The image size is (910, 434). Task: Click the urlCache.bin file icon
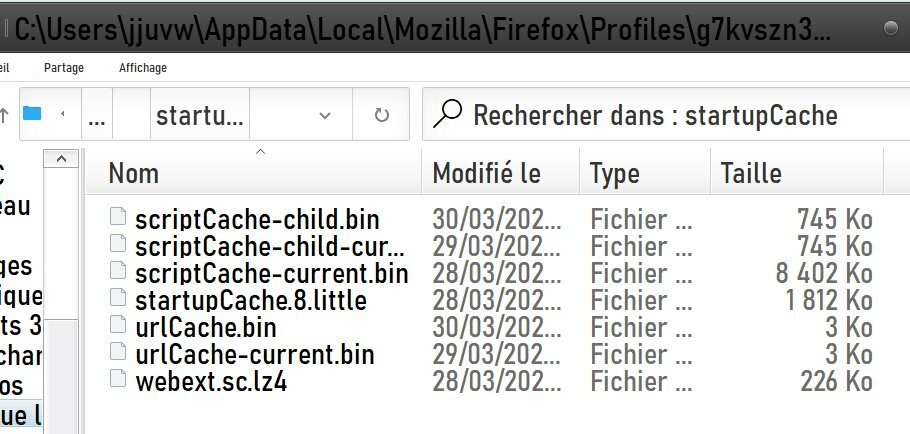(119, 326)
